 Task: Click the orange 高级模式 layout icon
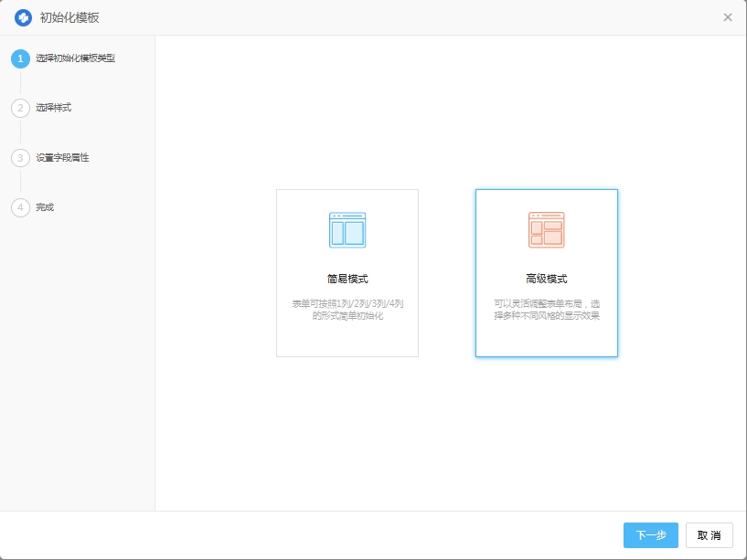click(547, 230)
